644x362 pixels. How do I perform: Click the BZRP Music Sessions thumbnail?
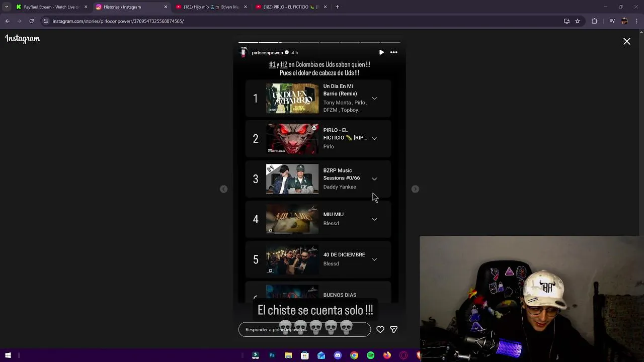(x=292, y=179)
